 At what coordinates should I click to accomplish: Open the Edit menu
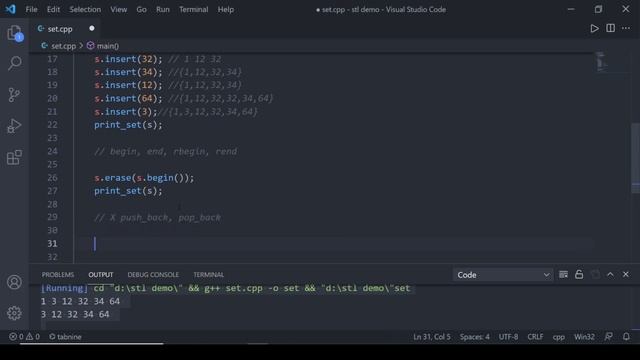point(53,9)
